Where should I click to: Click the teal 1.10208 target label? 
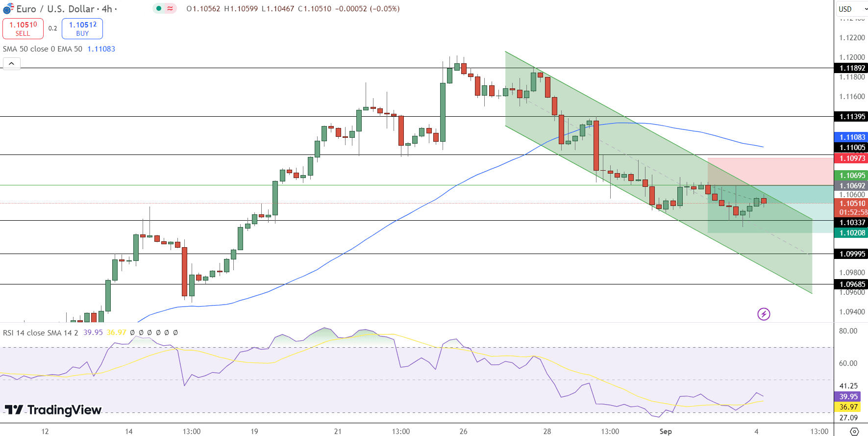[851, 233]
